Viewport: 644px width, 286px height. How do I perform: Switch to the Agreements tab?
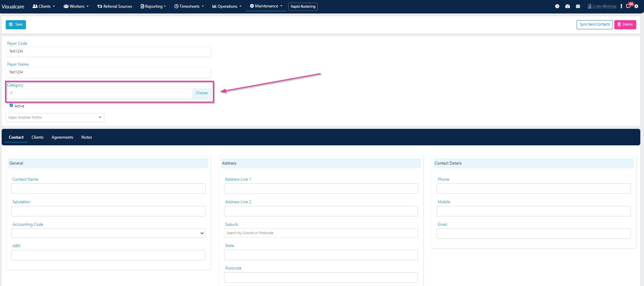[62, 137]
